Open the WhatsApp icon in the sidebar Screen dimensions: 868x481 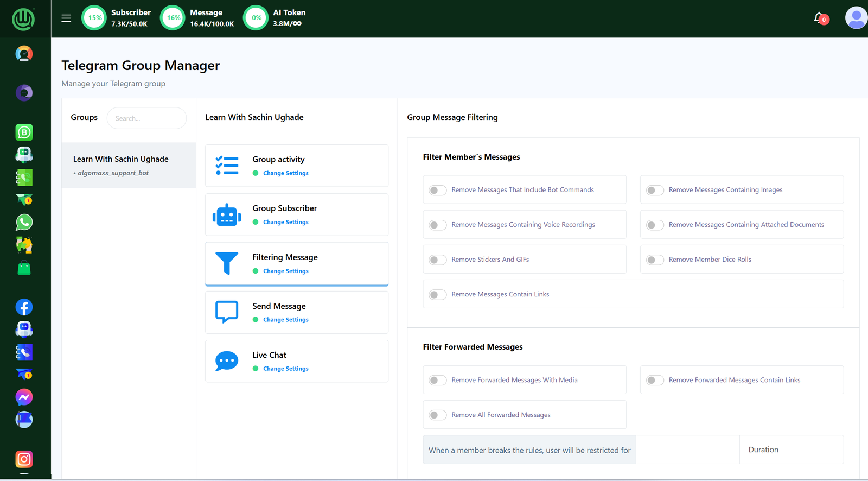click(x=24, y=222)
